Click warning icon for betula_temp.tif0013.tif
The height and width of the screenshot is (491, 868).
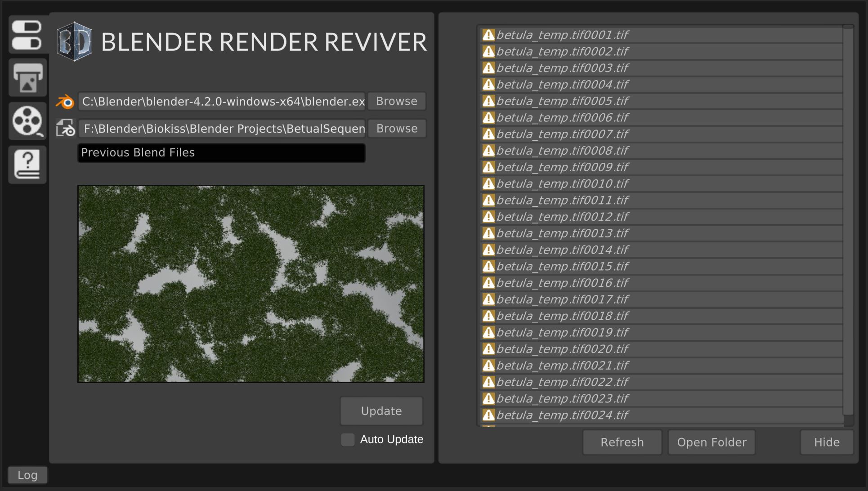tap(488, 233)
